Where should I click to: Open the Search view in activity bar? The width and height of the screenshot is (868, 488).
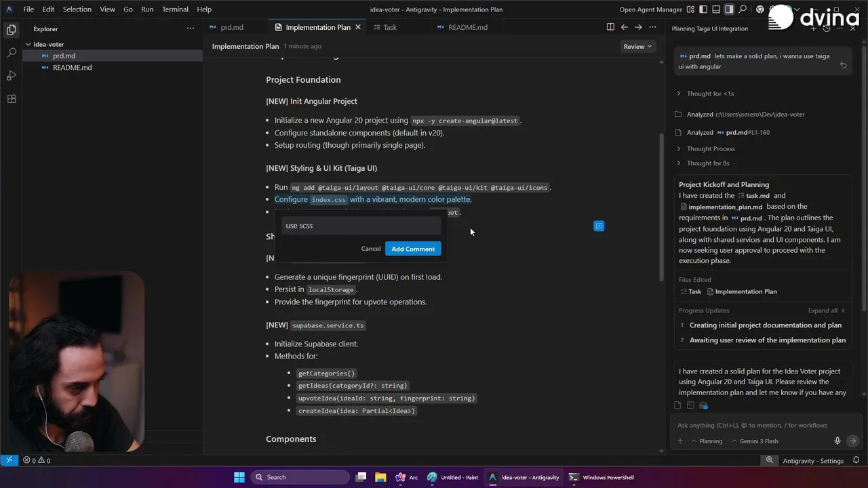click(x=11, y=53)
